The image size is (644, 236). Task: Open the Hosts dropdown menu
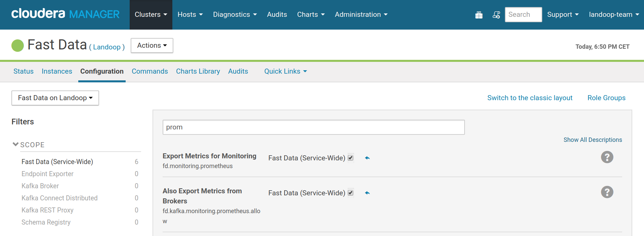click(190, 14)
